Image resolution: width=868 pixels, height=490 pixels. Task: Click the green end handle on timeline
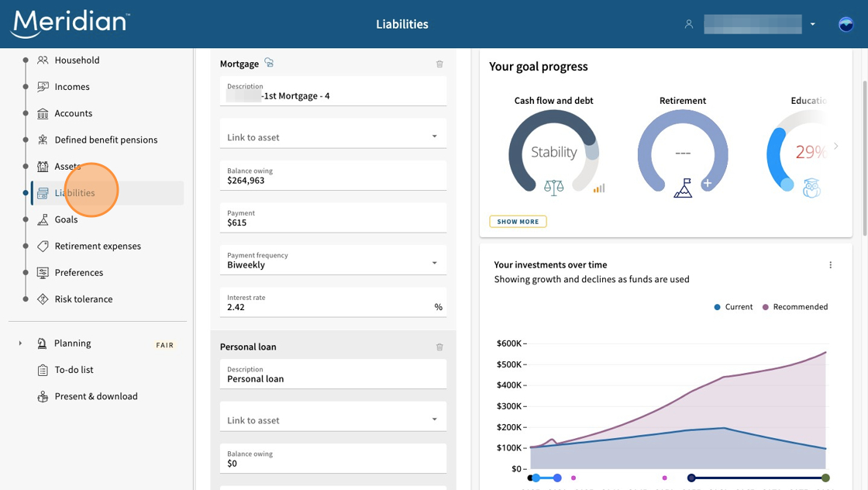click(x=825, y=478)
